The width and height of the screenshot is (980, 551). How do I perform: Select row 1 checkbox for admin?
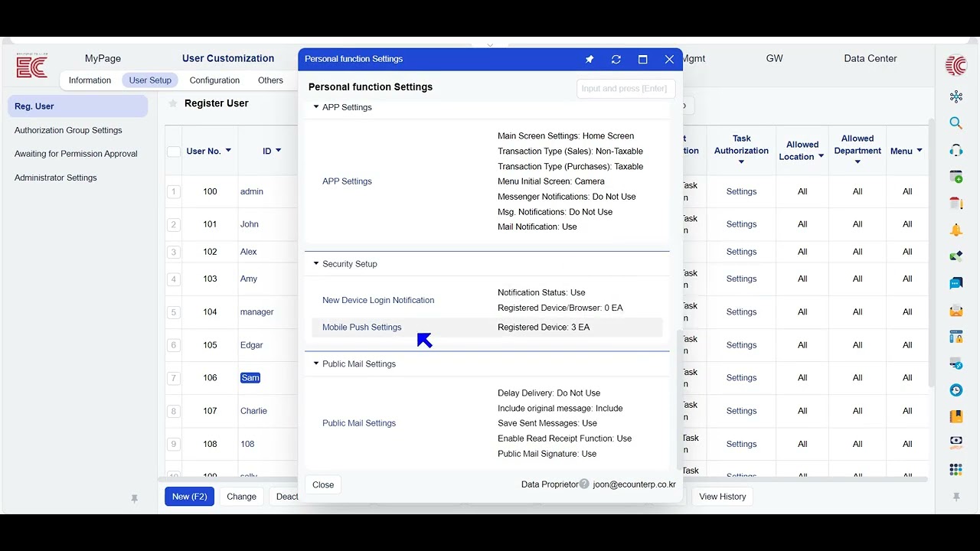tap(174, 191)
